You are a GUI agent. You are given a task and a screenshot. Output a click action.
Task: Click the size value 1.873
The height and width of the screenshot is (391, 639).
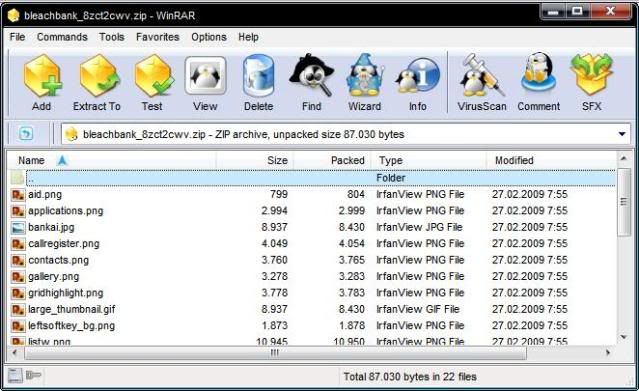point(274,326)
